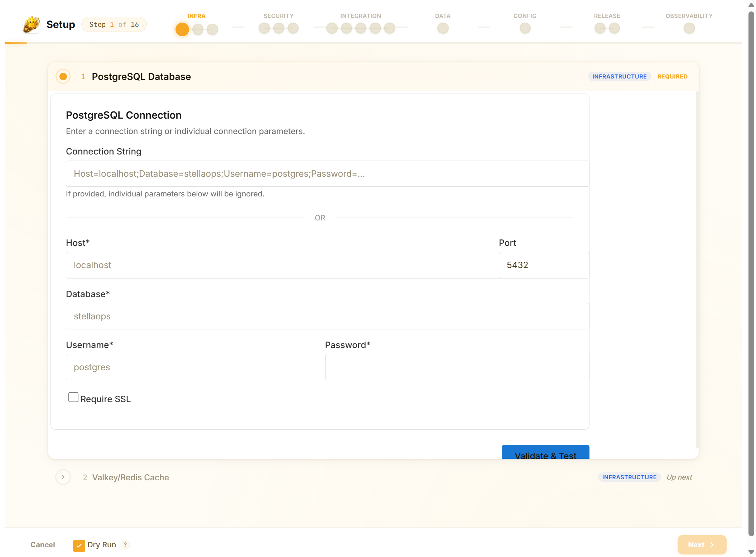Image resolution: width=756 pixels, height=557 pixels.
Task: Focus the Connection String input field
Action: tap(327, 173)
